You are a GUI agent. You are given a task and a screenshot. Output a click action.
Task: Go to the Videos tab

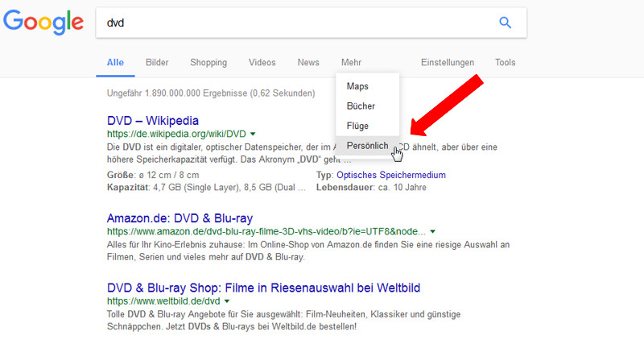point(262,63)
